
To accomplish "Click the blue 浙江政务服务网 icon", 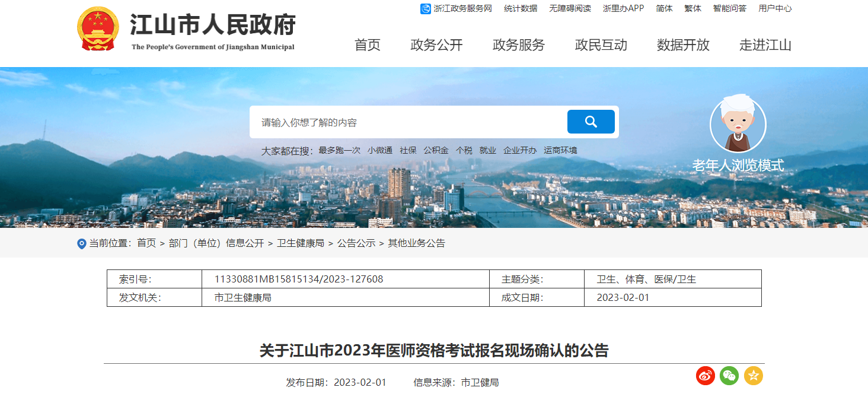I will tap(426, 8).
